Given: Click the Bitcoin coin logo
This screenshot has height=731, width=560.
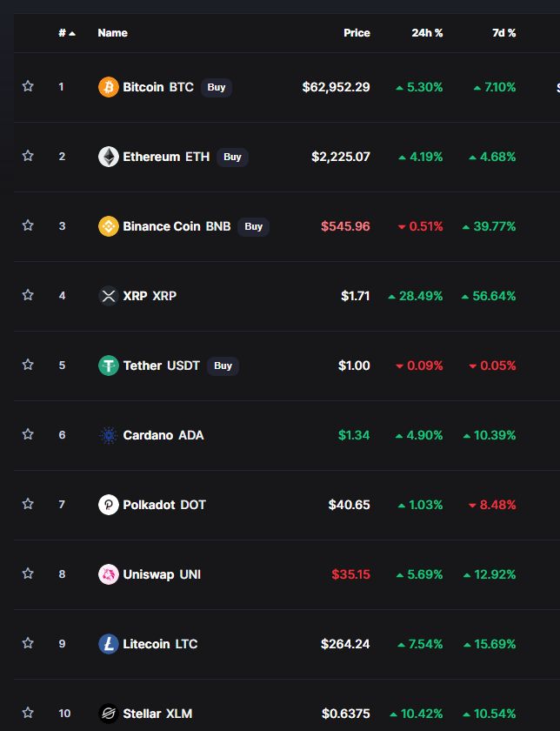Looking at the screenshot, I should tap(108, 87).
